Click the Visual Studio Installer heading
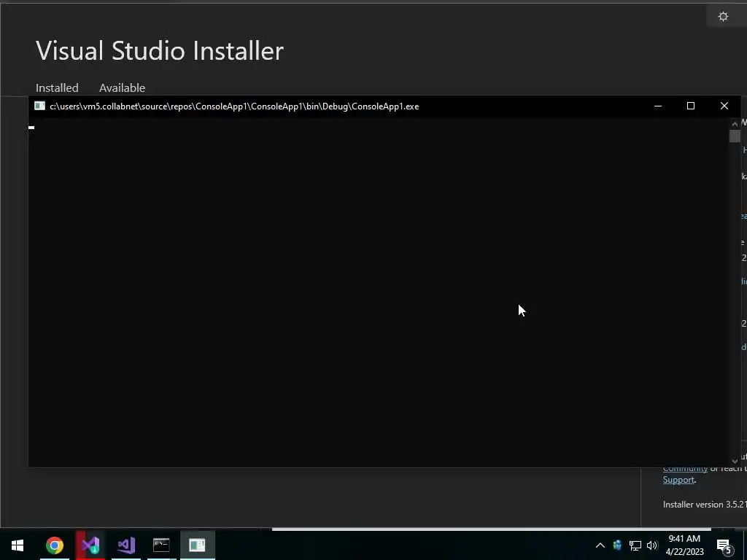 pos(160,50)
